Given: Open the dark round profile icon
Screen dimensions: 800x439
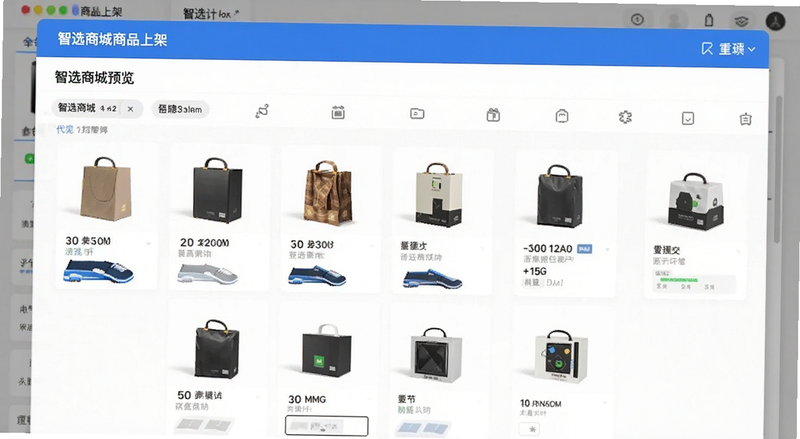Looking at the screenshot, I should [776, 21].
